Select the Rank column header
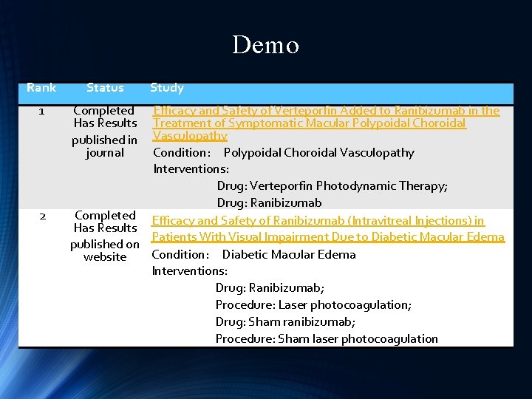Image resolution: width=532 pixels, height=399 pixels. (41, 87)
